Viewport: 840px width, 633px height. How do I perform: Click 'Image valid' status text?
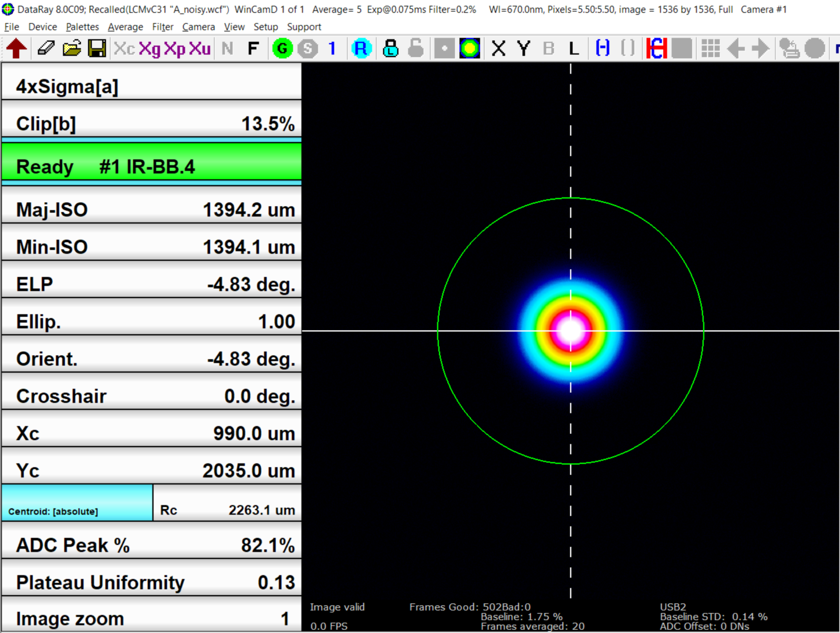[338, 607]
